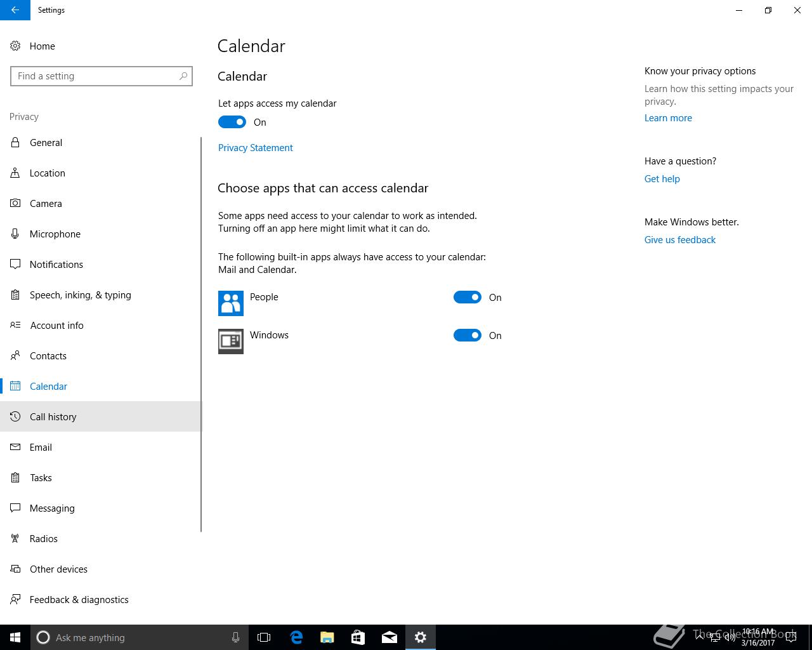The image size is (812, 650).
Task: Go back with the Settings back arrow
Action: coord(15,10)
